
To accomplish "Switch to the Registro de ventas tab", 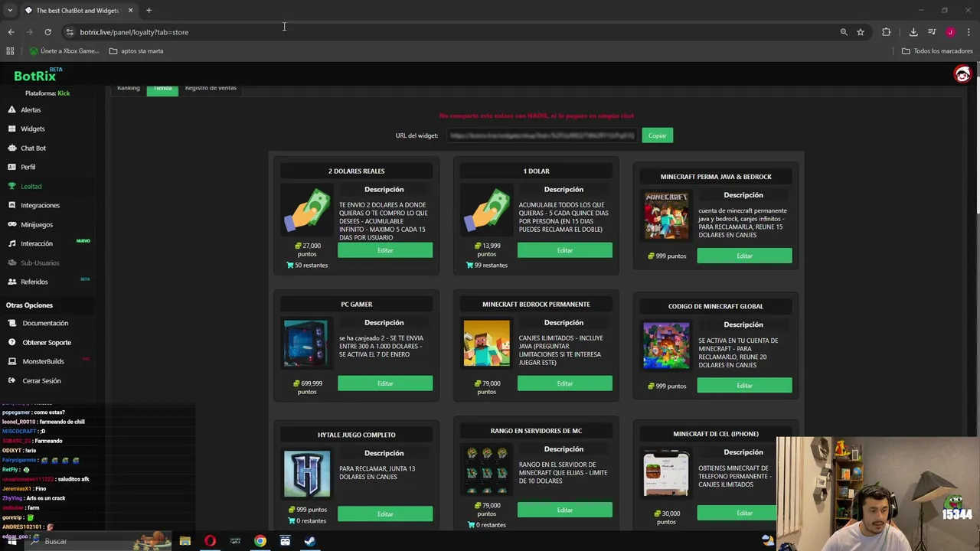I will (211, 88).
